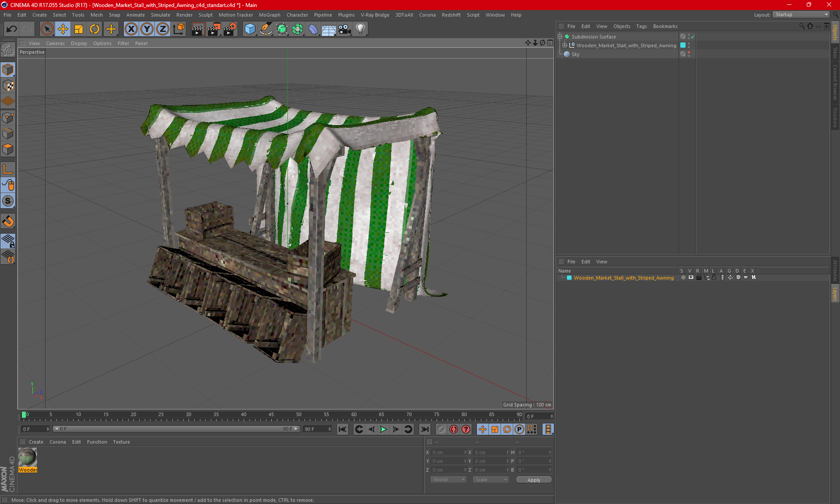840x504 pixels.
Task: Expand the Wooden_Market_Stall_with_Striped_Awning tree item
Action: 565,45
